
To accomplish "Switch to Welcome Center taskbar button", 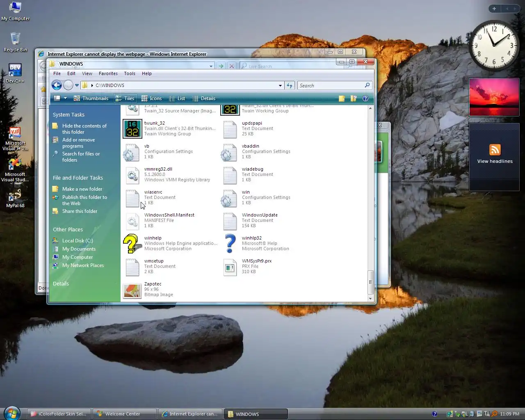I will [x=125, y=414].
